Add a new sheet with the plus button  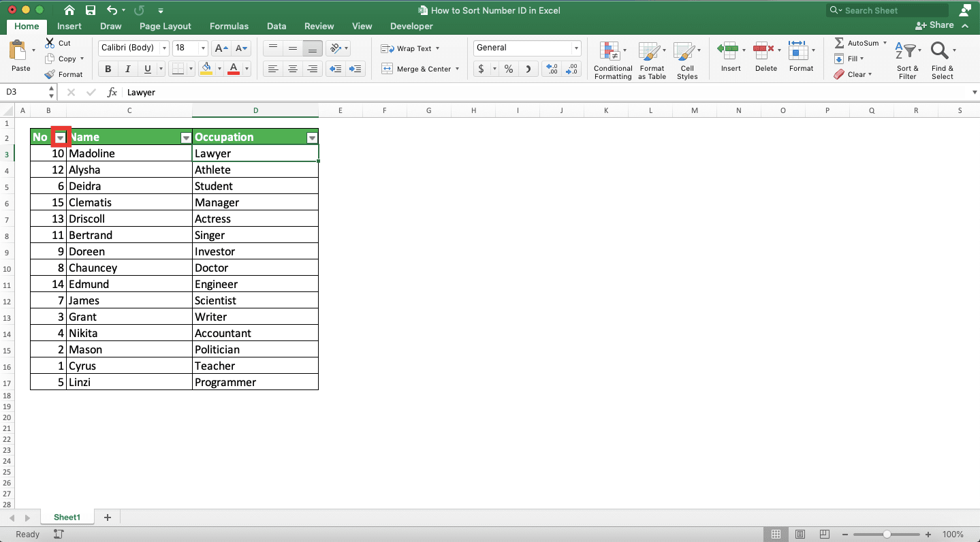click(108, 517)
